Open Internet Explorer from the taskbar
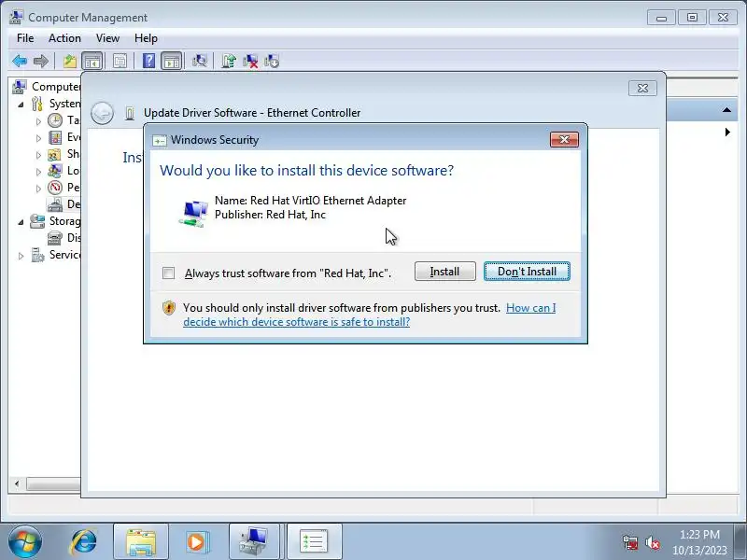Image resolution: width=747 pixels, height=560 pixels. pyautogui.click(x=83, y=542)
